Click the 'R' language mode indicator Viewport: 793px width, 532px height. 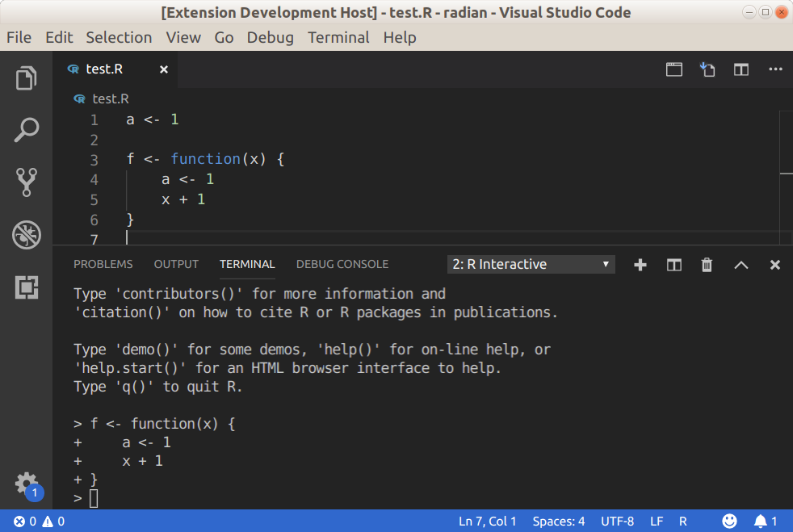(682, 522)
